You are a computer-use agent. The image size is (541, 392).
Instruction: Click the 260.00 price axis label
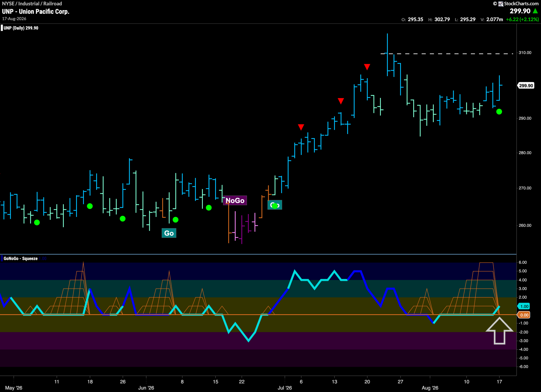[x=525, y=225]
